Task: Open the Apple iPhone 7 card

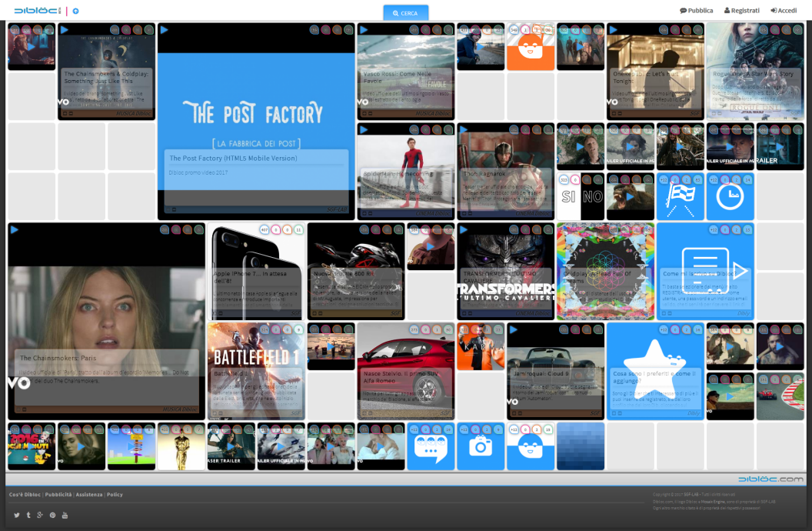Action: click(x=256, y=272)
